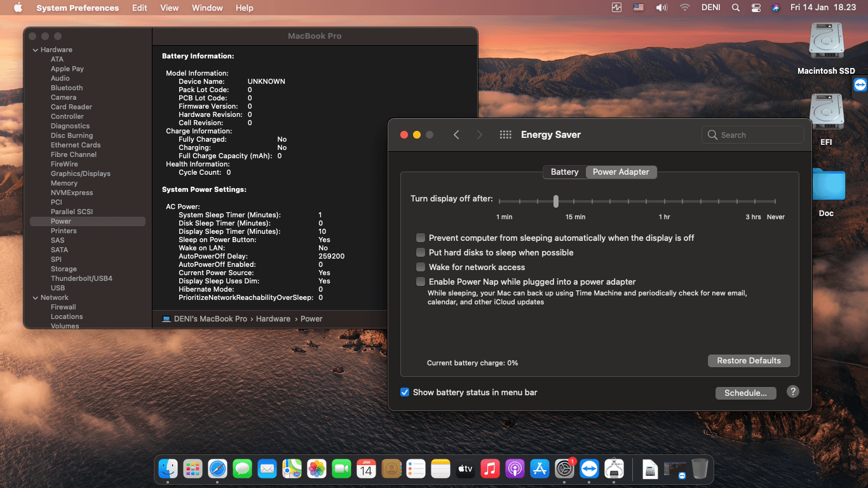The width and height of the screenshot is (868, 488).
Task: Click the Energy Saver help question mark button
Action: [792, 391]
